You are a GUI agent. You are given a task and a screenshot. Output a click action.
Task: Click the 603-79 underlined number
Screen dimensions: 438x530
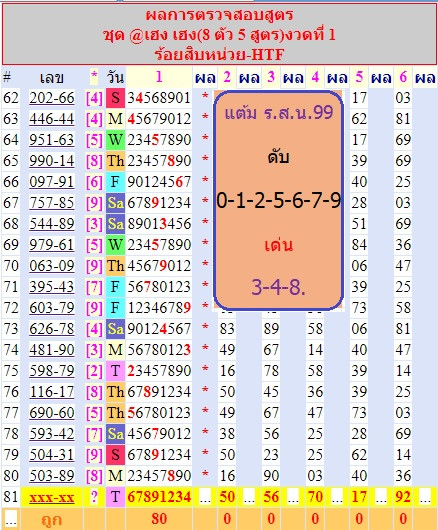(52, 308)
